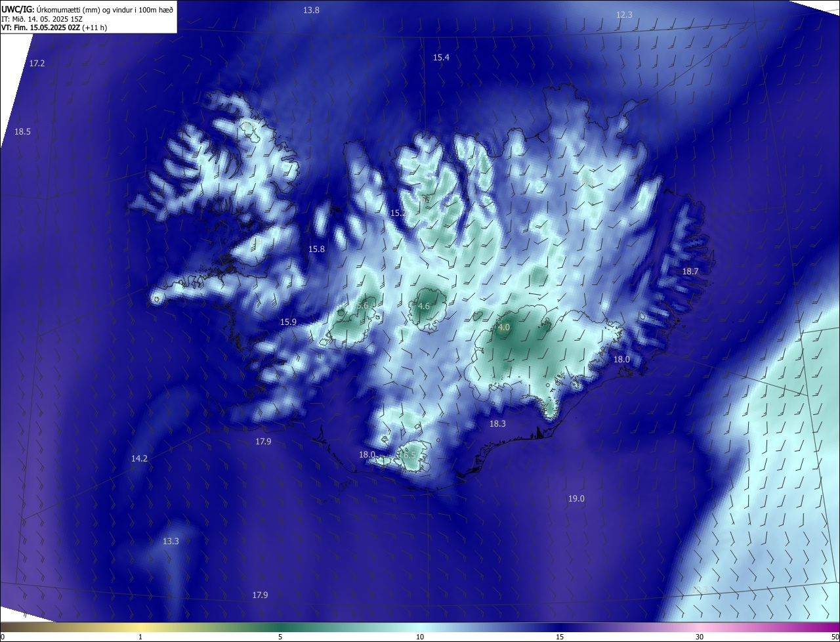Click the 5.6 value on the glacier

(362, 305)
